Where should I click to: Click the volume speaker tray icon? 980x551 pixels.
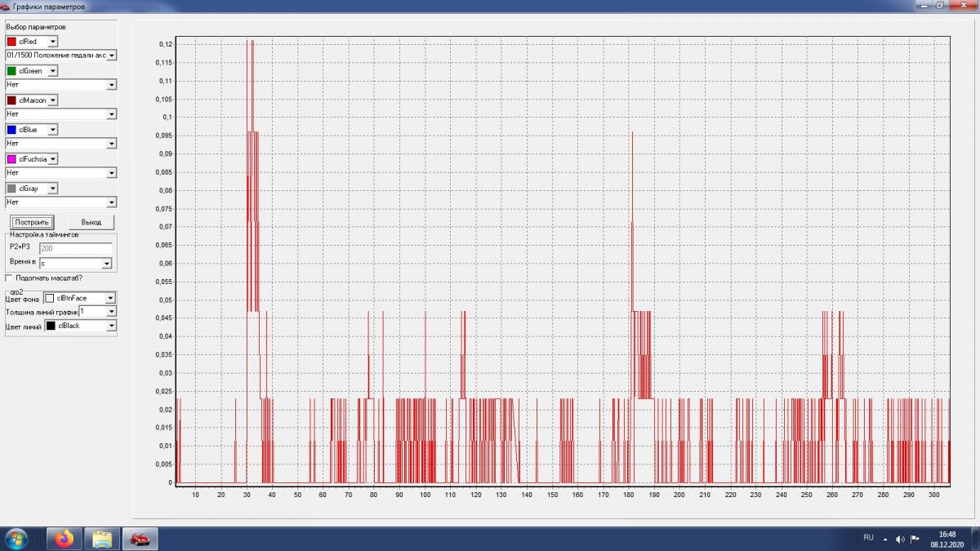pos(900,539)
